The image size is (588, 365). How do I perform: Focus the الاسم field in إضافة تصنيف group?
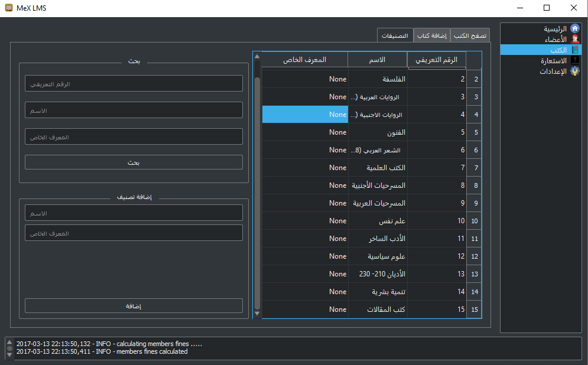point(134,213)
